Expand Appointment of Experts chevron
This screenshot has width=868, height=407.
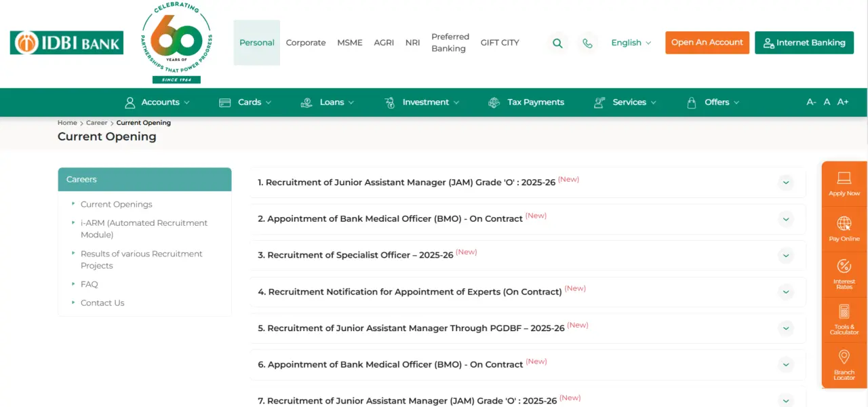[x=786, y=292]
